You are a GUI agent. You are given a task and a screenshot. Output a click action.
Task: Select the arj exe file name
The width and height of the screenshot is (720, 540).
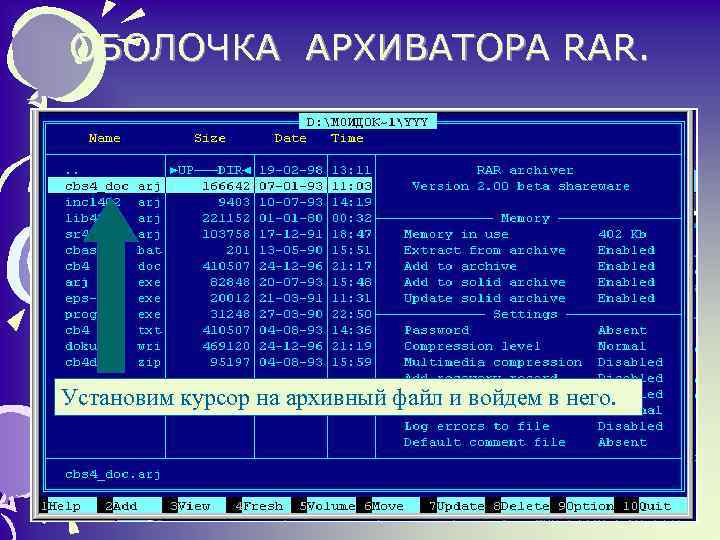(x=112, y=282)
